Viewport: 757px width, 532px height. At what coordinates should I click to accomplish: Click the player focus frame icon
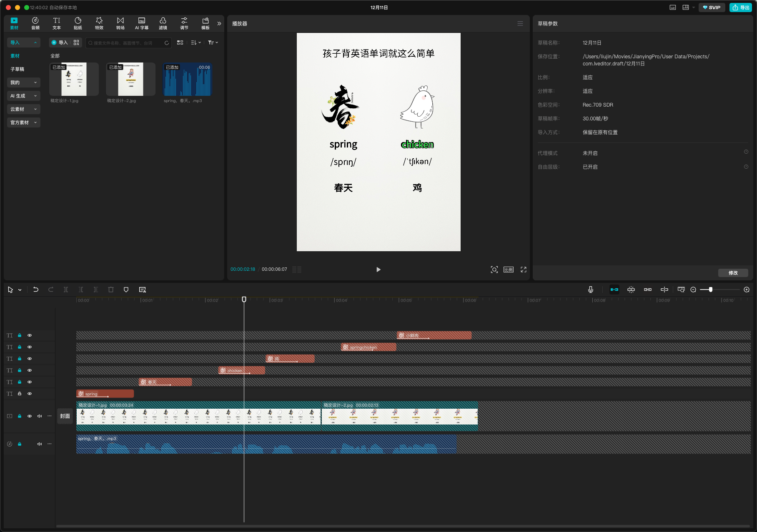click(x=494, y=270)
